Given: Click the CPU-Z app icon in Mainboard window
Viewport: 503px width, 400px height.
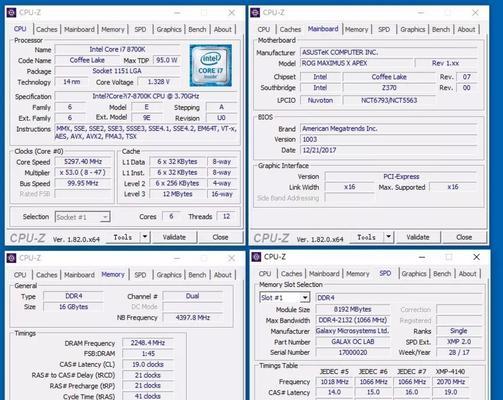Looking at the screenshot, I should click(x=255, y=13).
